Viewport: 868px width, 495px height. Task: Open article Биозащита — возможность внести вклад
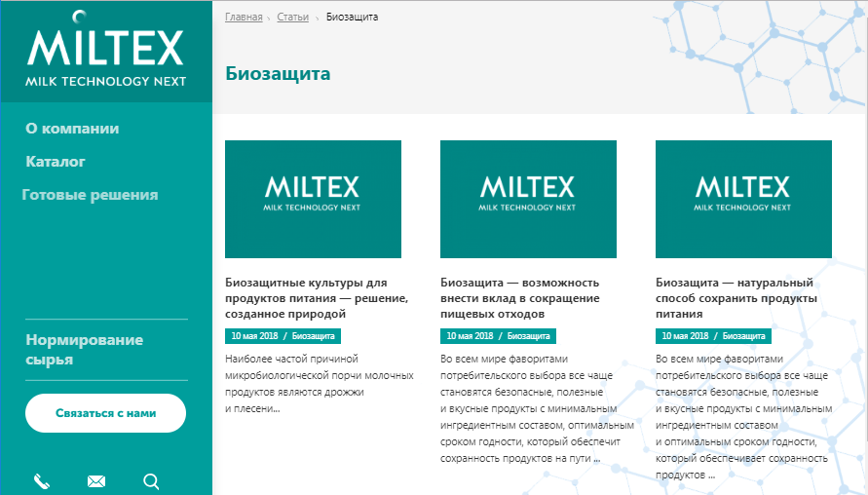tap(520, 298)
